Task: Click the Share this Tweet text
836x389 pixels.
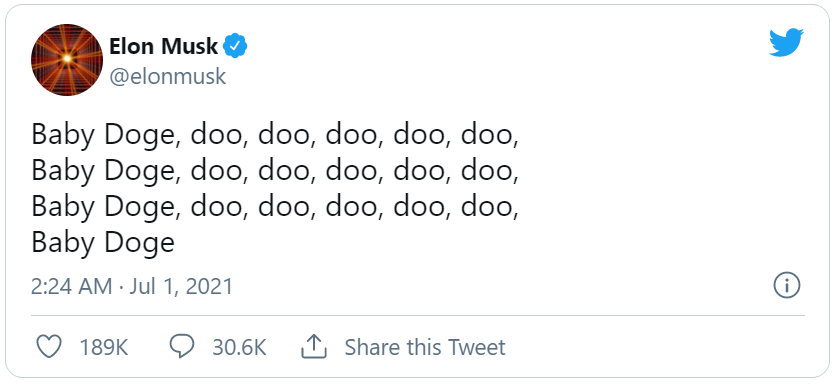Action: click(424, 347)
